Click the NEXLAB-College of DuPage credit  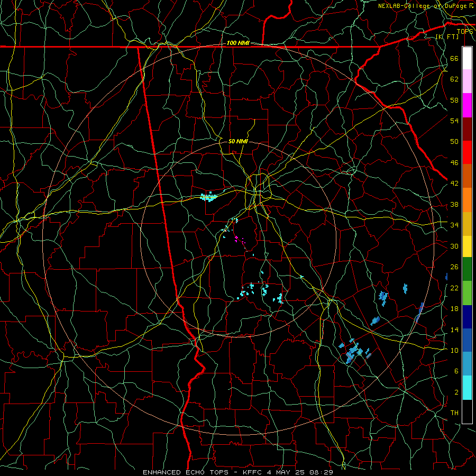(422, 6)
